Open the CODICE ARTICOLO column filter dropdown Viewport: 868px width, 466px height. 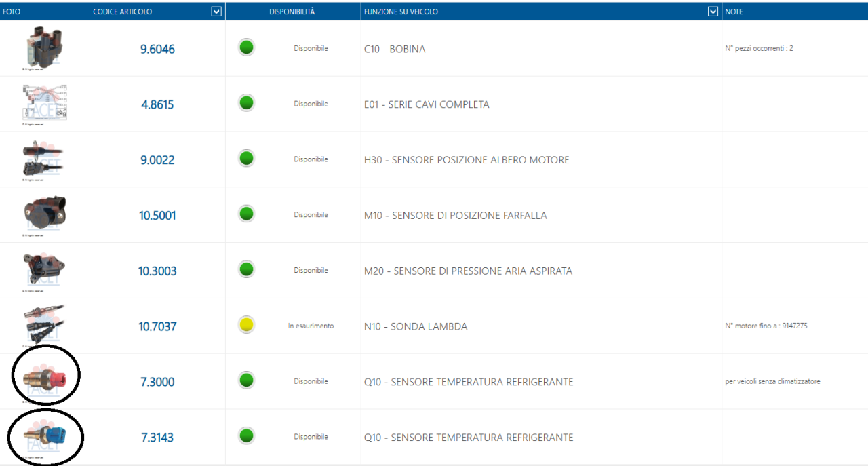click(216, 12)
